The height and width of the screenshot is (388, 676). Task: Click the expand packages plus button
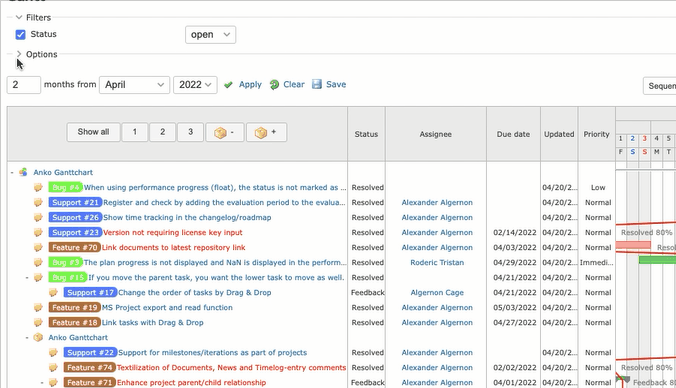tap(266, 132)
